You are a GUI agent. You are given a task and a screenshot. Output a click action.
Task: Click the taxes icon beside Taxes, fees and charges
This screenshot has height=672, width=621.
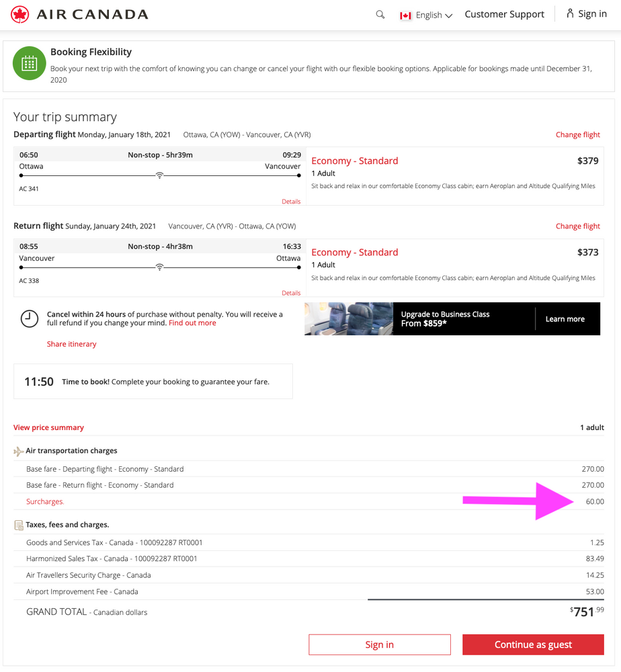pos(18,524)
